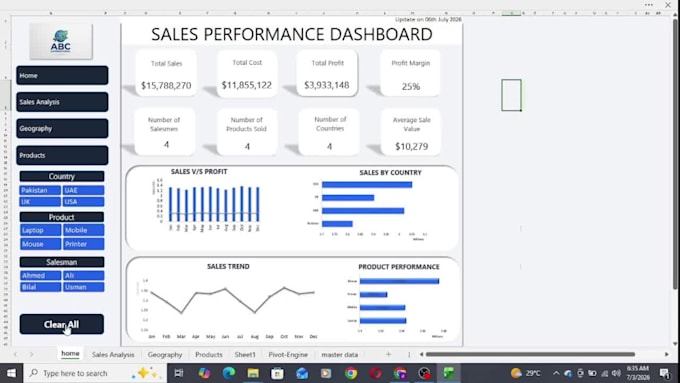Open Google Chrome from the taskbar

(x=351, y=373)
